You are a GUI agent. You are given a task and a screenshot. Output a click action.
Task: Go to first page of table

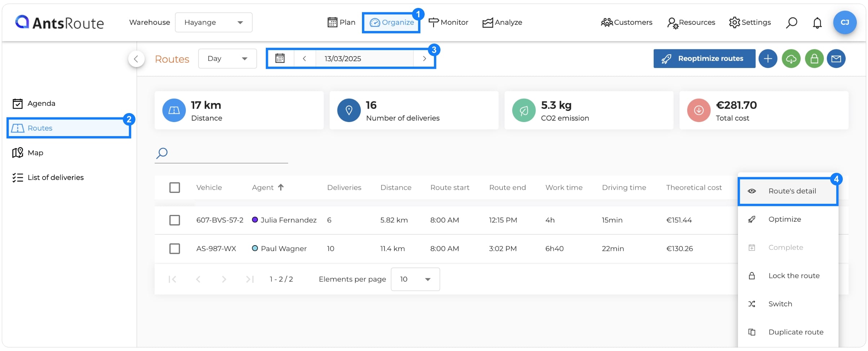point(173,279)
